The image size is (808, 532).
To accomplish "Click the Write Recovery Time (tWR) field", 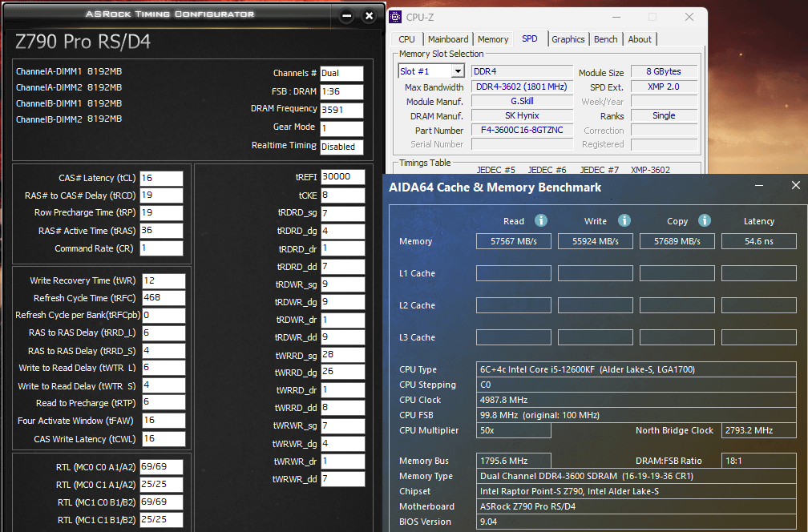I will tap(164, 280).
